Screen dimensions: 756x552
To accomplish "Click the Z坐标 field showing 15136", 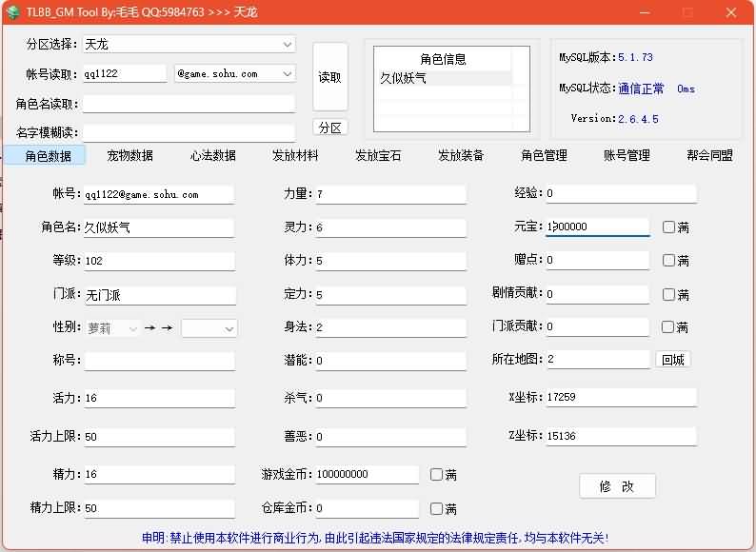I will click(x=622, y=436).
